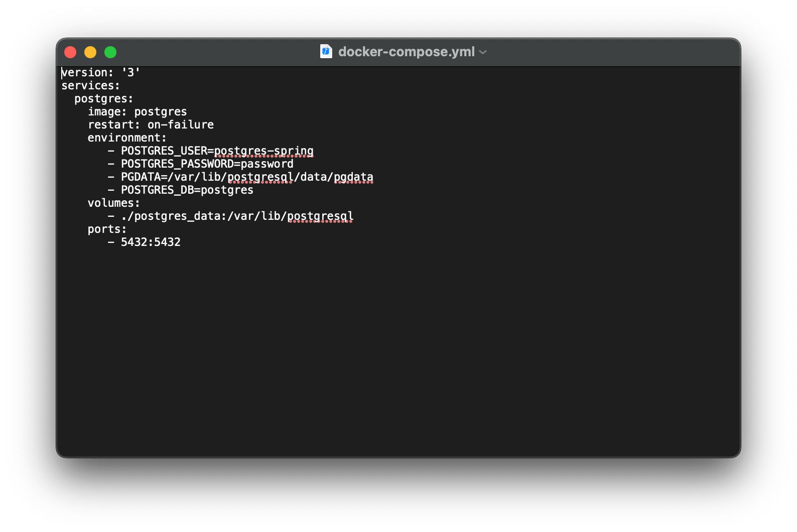
Task: Click the document proxy icon beside the filename
Action: 326,51
